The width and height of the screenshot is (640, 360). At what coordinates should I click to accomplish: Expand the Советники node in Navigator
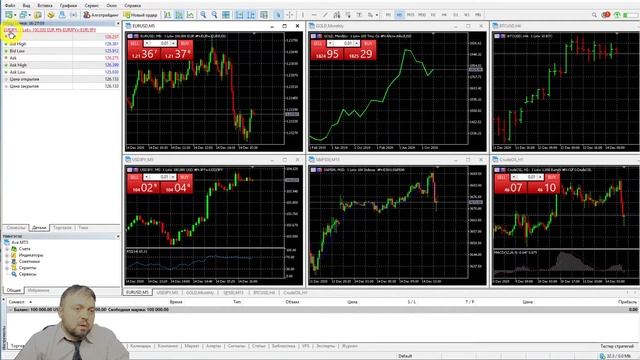click(x=7, y=261)
